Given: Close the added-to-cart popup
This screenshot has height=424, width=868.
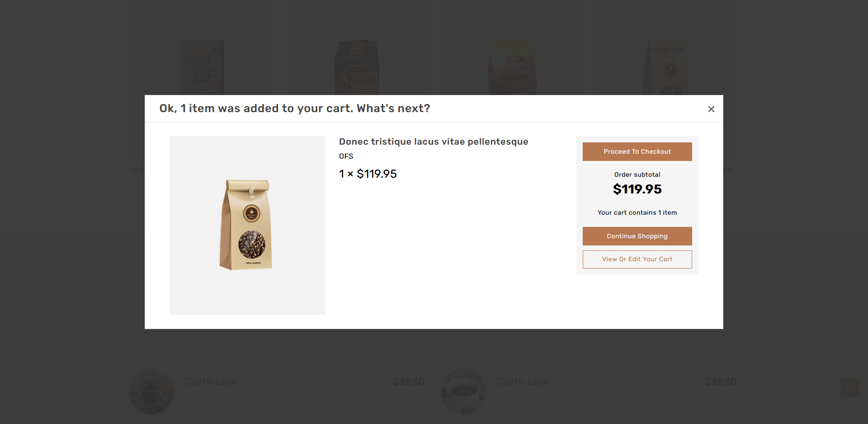Looking at the screenshot, I should (711, 109).
